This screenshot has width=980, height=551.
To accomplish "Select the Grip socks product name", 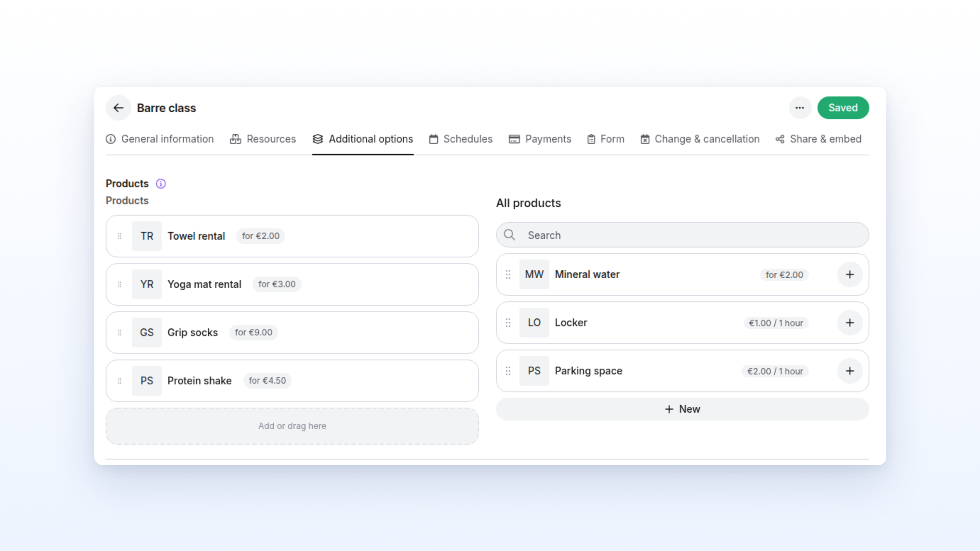I will pos(193,333).
